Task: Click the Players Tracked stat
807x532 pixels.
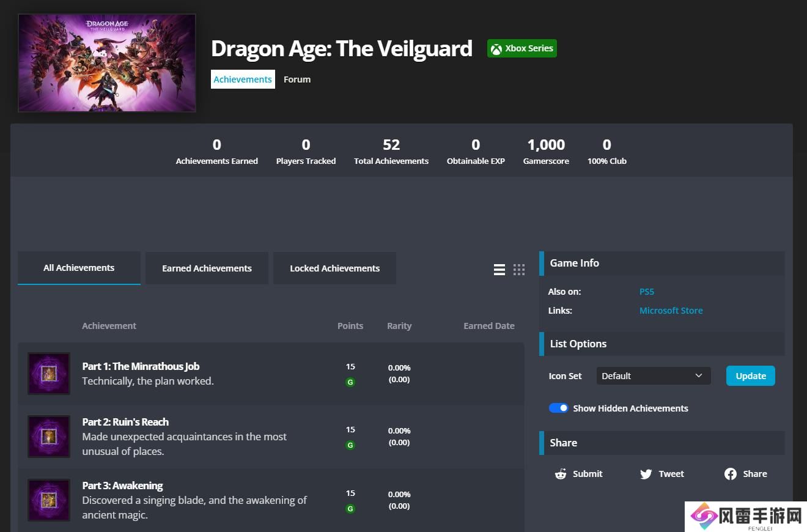Action: [x=306, y=152]
